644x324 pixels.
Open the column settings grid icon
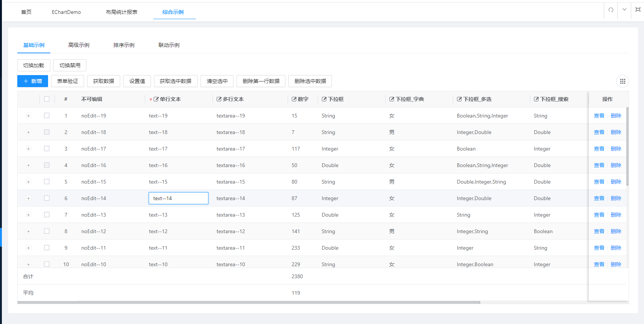[622, 81]
